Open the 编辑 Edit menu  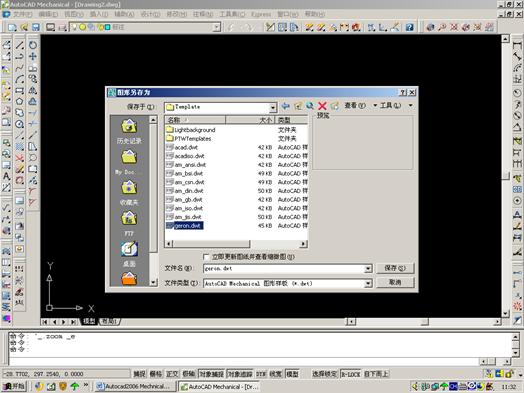48,14
